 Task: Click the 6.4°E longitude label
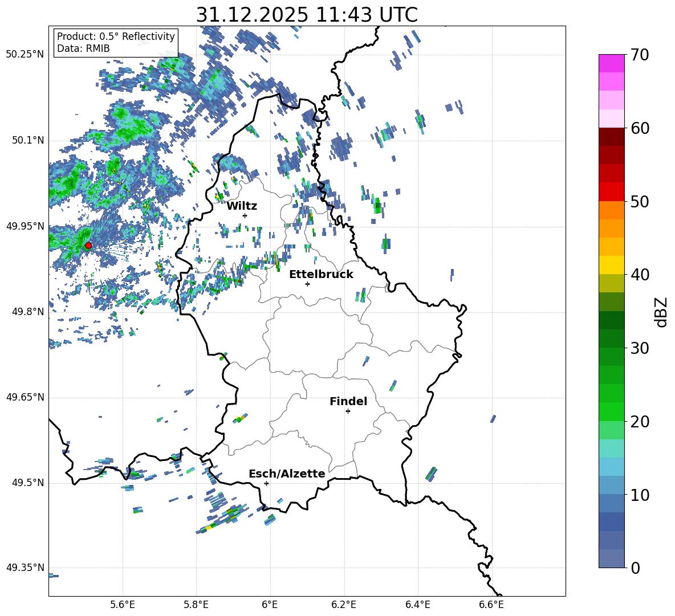click(x=417, y=605)
